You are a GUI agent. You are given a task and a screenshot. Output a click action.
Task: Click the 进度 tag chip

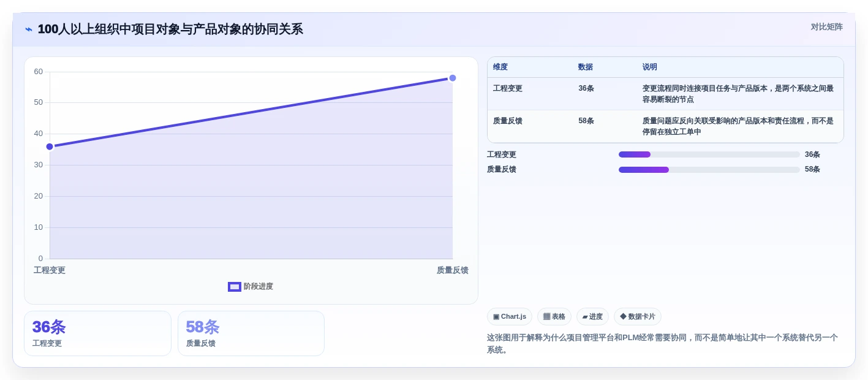592,317
